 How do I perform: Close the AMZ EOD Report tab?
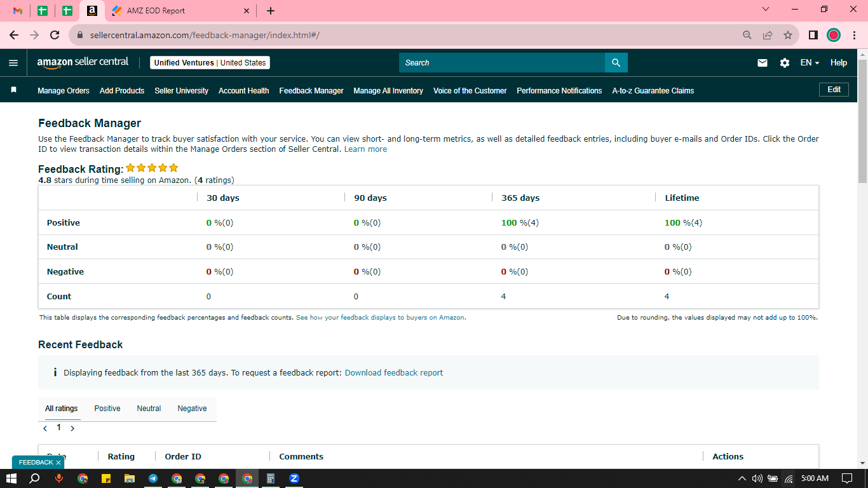(x=247, y=11)
